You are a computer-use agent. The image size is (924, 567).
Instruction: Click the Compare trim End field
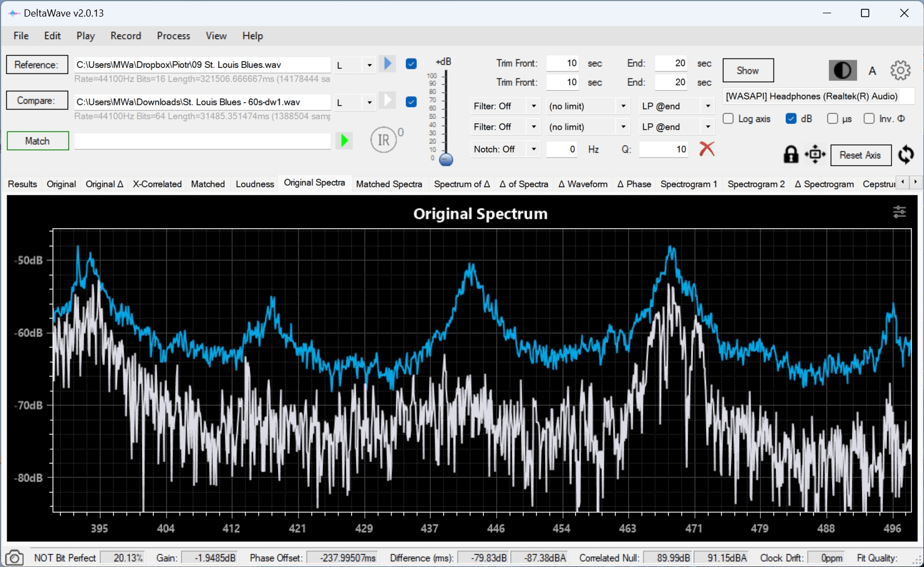(x=671, y=82)
